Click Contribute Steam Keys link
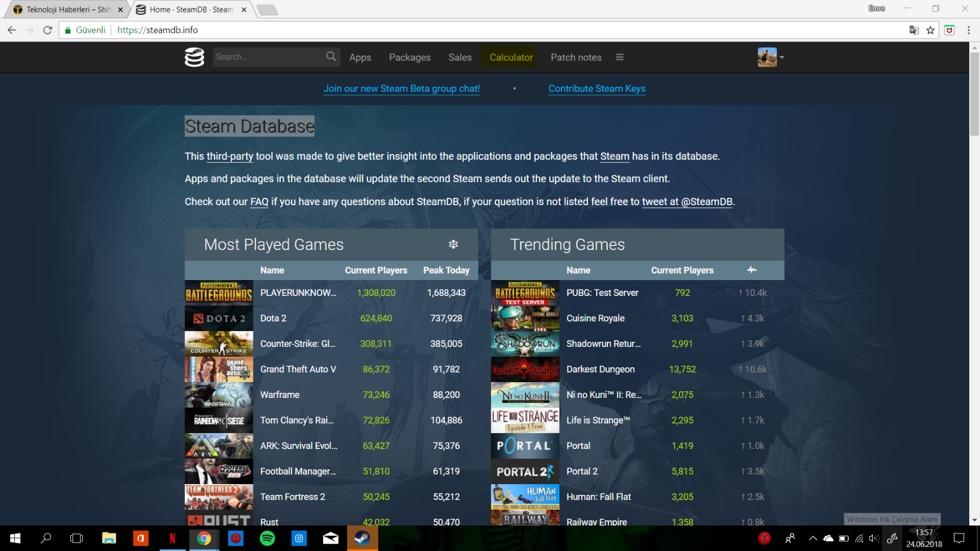Image resolution: width=980 pixels, height=551 pixels. 597,88
